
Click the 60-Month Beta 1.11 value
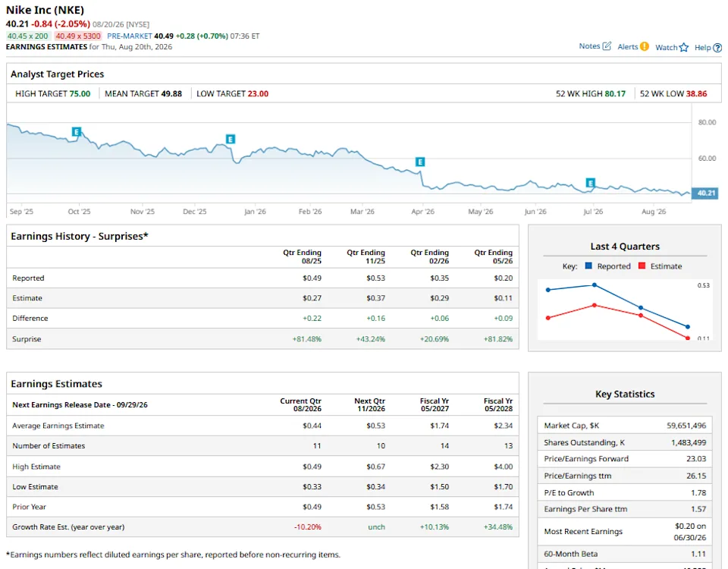coord(698,554)
